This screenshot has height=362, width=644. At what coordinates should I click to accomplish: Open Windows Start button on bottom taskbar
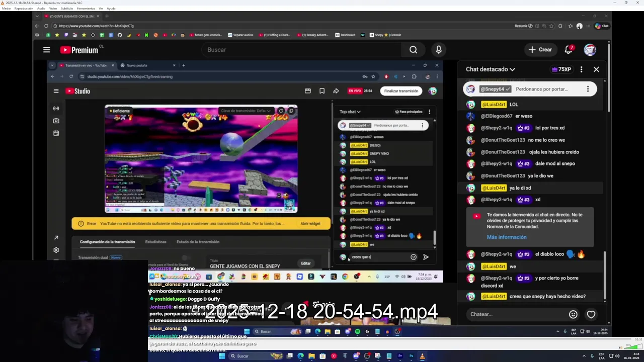(x=221, y=356)
